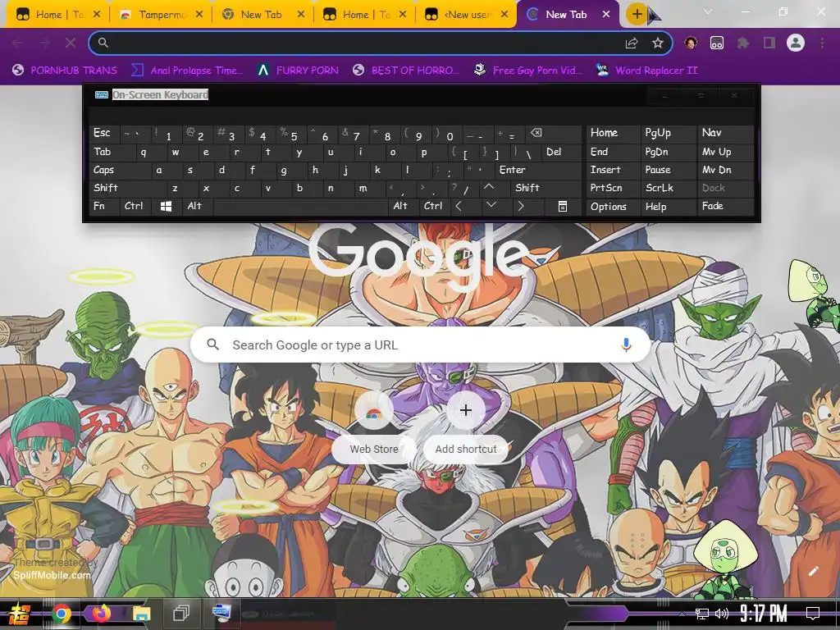
Task: Toggle the Nav key on On-Screen Keyboard
Action: [x=725, y=133]
